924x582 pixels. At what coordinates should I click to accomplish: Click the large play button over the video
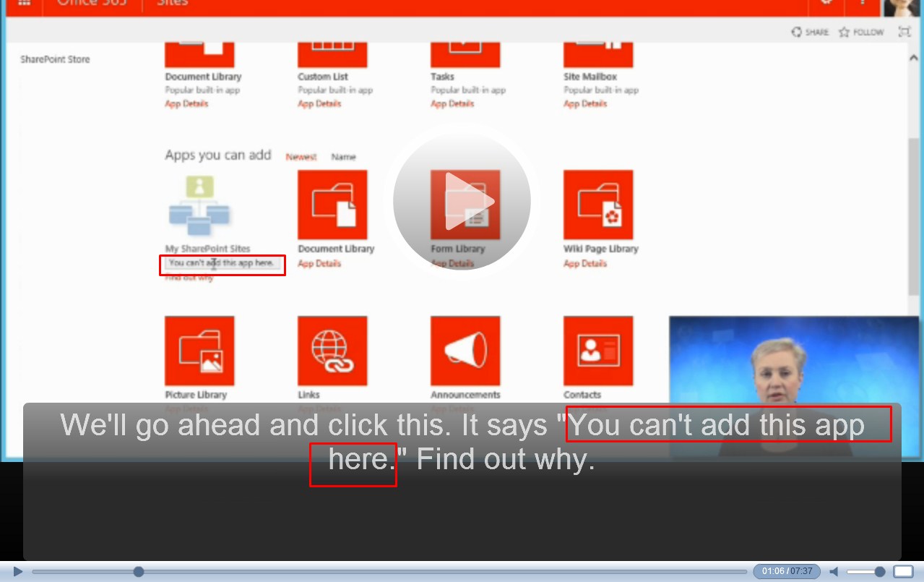pyautogui.click(x=462, y=202)
